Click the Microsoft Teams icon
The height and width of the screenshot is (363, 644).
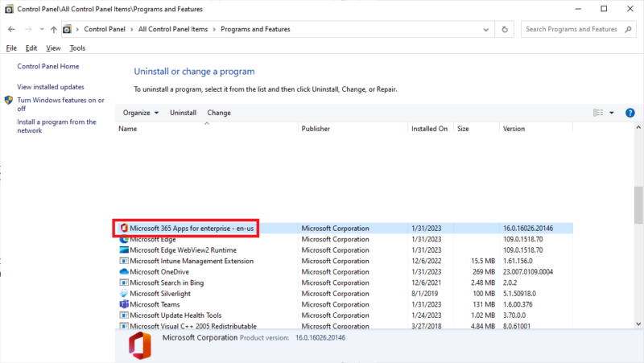[124, 304]
